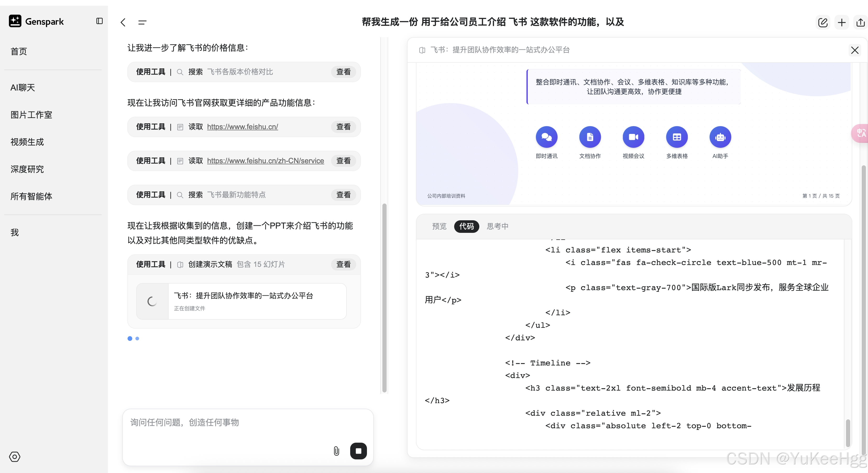Select the 代码 tab
Viewport: 868px width, 473px height.
click(466, 226)
